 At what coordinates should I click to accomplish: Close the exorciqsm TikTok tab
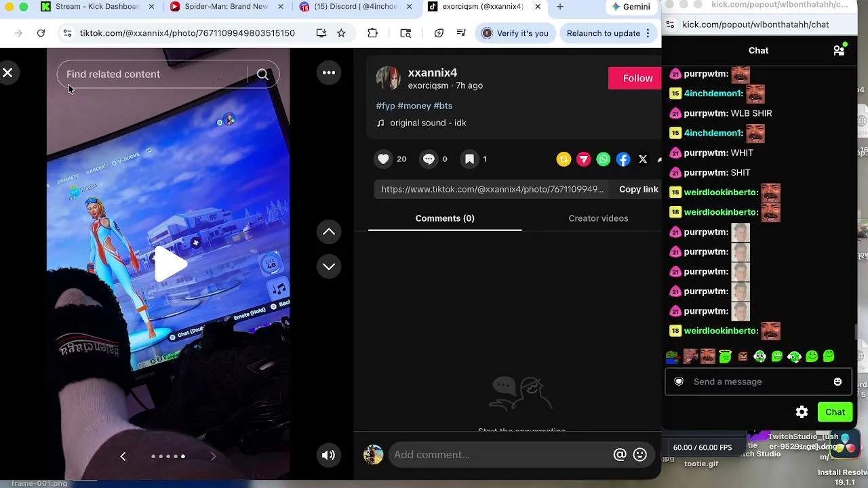click(x=538, y=7)
